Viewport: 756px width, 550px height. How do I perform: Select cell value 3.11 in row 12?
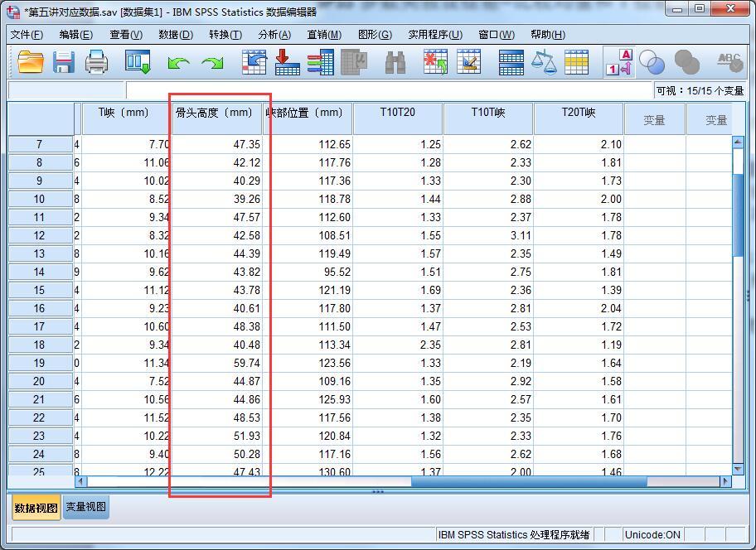coord(489,235)
